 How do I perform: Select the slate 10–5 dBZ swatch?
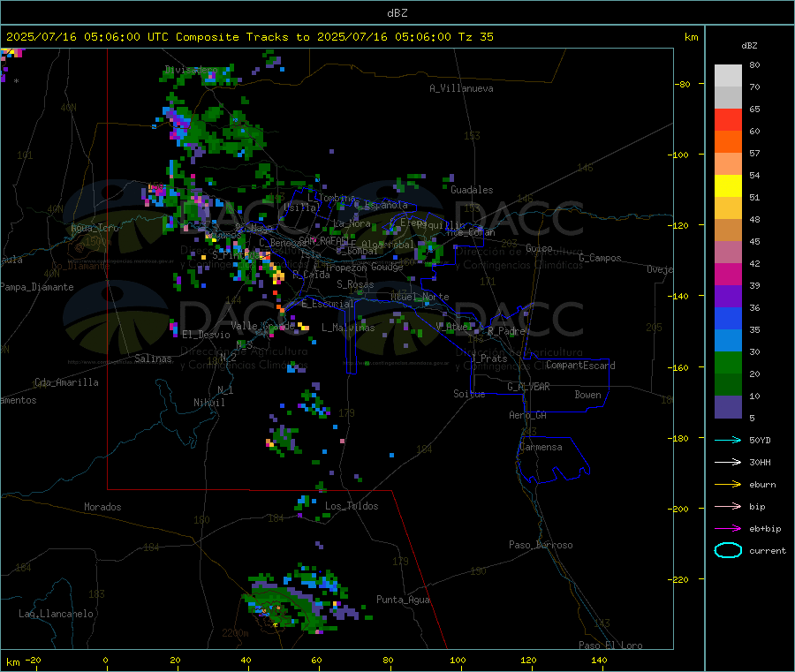pyautogui.click(x=728, y=407)
